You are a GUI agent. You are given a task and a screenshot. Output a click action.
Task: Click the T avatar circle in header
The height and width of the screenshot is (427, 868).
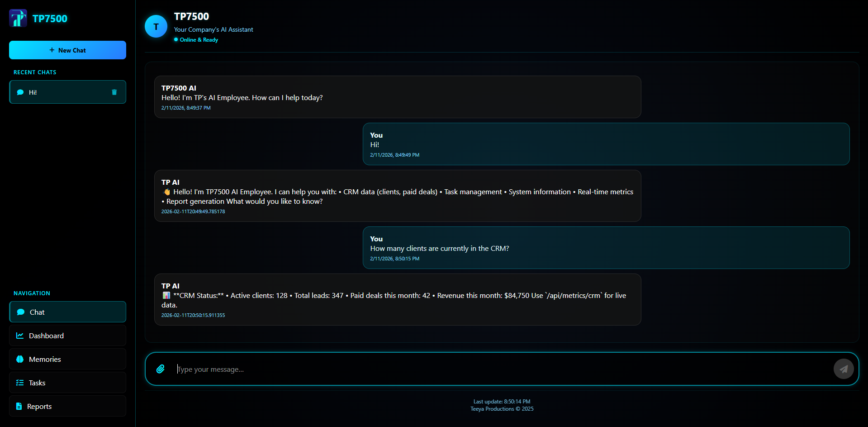156,27
